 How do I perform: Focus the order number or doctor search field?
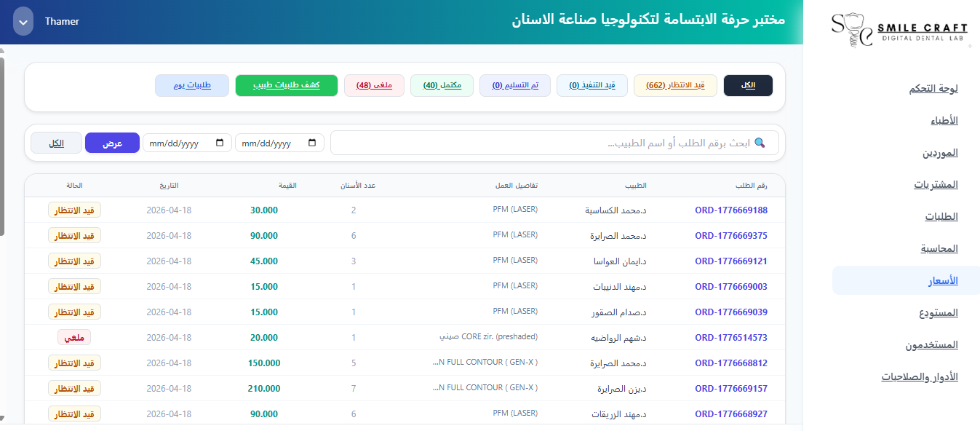[x=554, y=143]
